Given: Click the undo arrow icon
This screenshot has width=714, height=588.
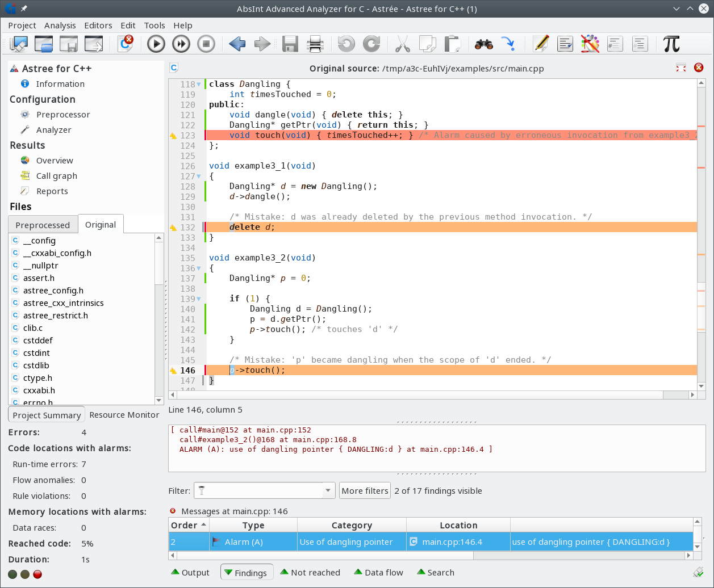Looking at the screenshot, I should pyautogui.click(x=346, y=44).
